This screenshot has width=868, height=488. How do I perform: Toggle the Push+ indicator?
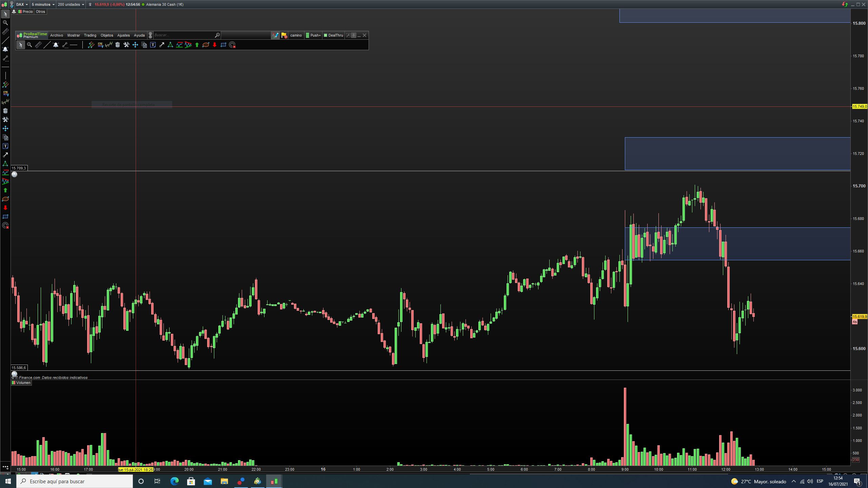click(x=313, y=35)
